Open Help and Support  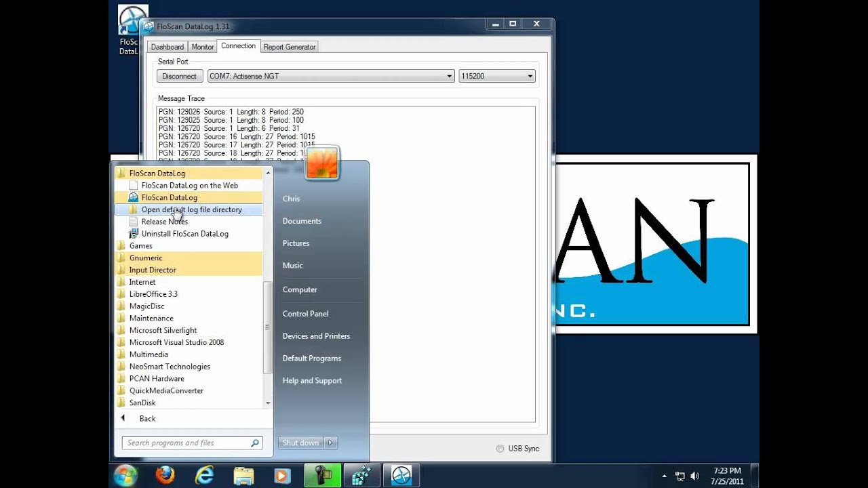tap(313, 381)
